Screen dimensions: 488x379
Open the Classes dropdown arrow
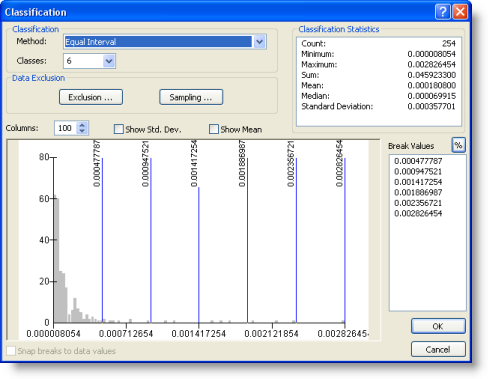pos(109,61)
